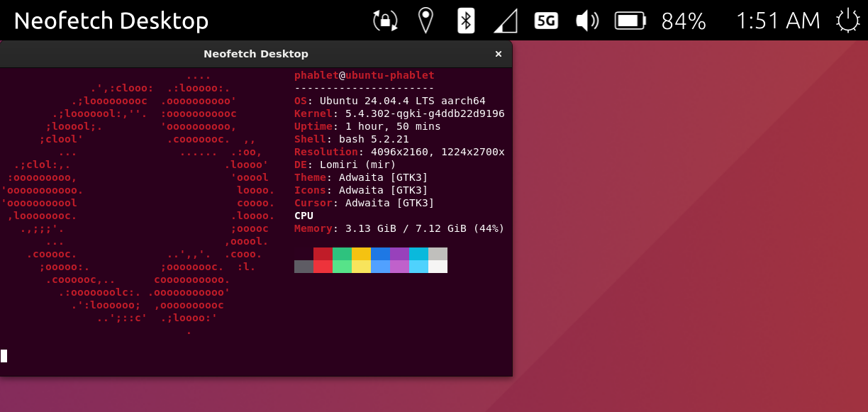Close the Neofetch Desktop window
The image size is (868, 412).
[x=499, y=54]
